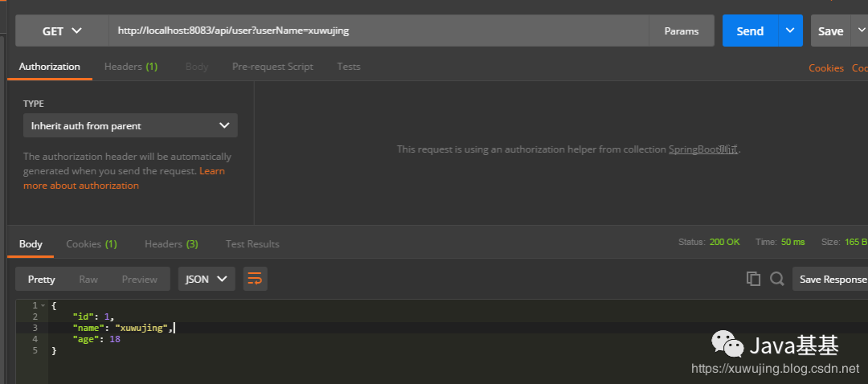The width and height of the screenshot is (868, 384).
Task: Toggle the wrap lines icon
Action: (255, 279)
